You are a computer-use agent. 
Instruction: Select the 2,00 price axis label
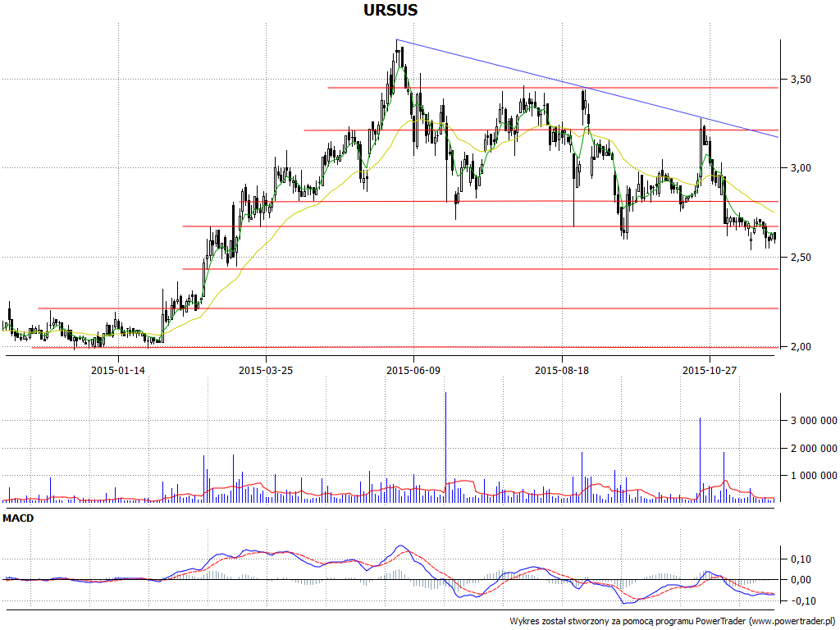coord(801,347)
